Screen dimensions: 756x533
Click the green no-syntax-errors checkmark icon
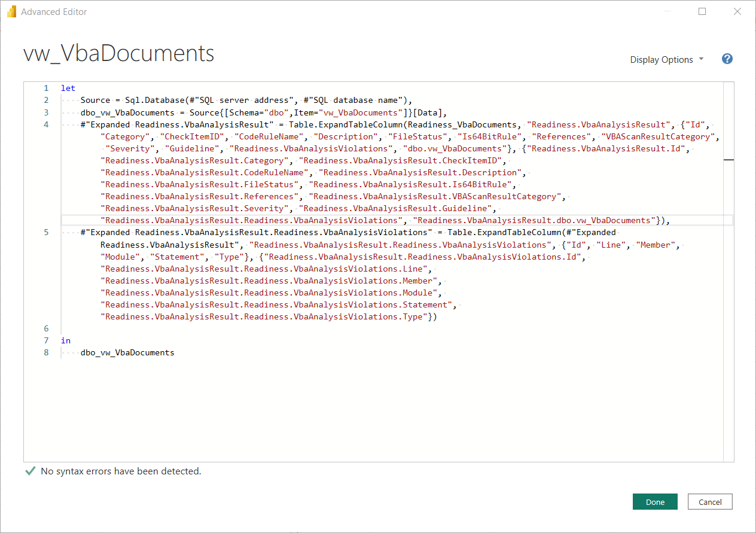pos(30,471)
